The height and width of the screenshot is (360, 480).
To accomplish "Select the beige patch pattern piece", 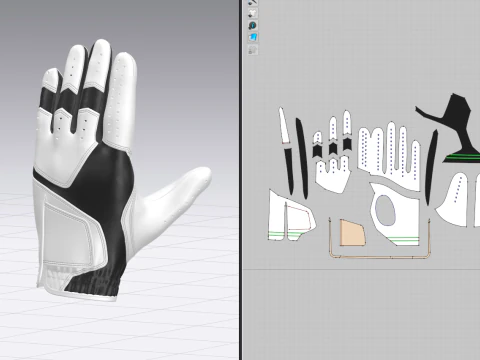I will pos(352,233).
